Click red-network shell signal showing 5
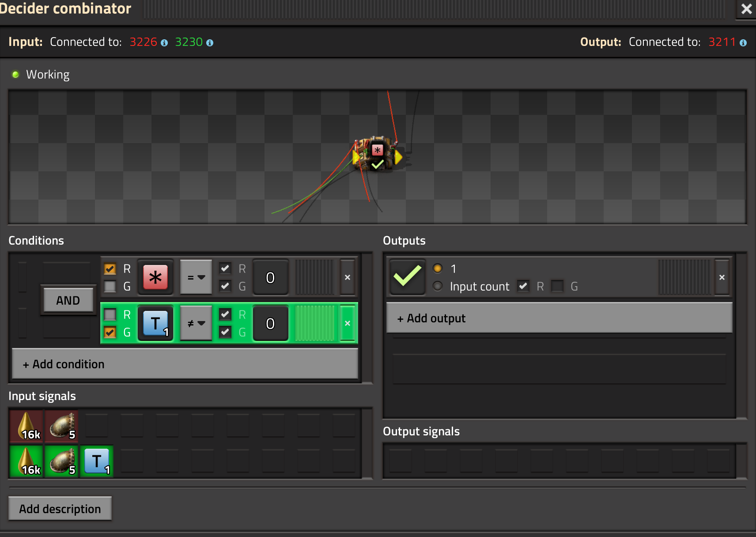Image resolution: width=756 pixels, height=537 pixels. tap(62, 426)
